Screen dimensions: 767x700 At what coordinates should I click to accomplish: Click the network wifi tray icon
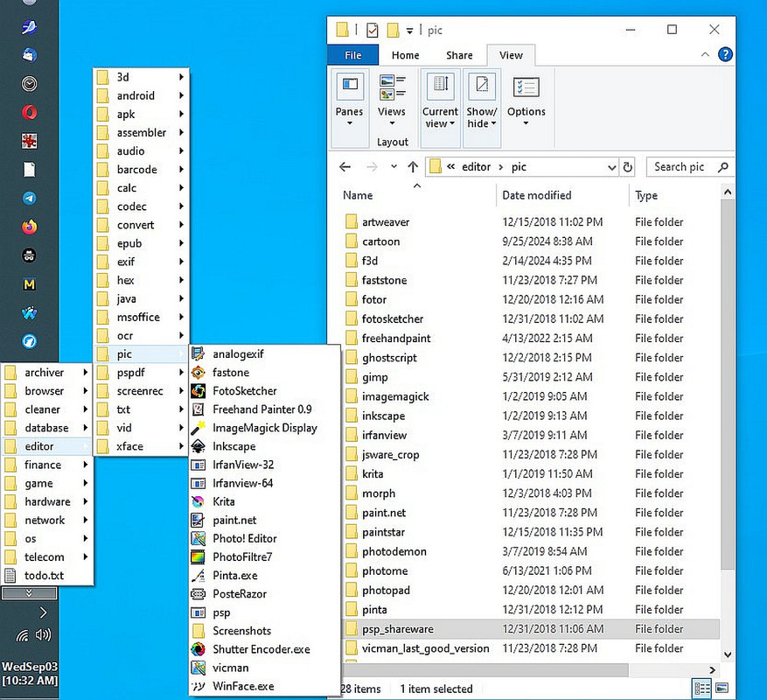click(x=23, y=635)
